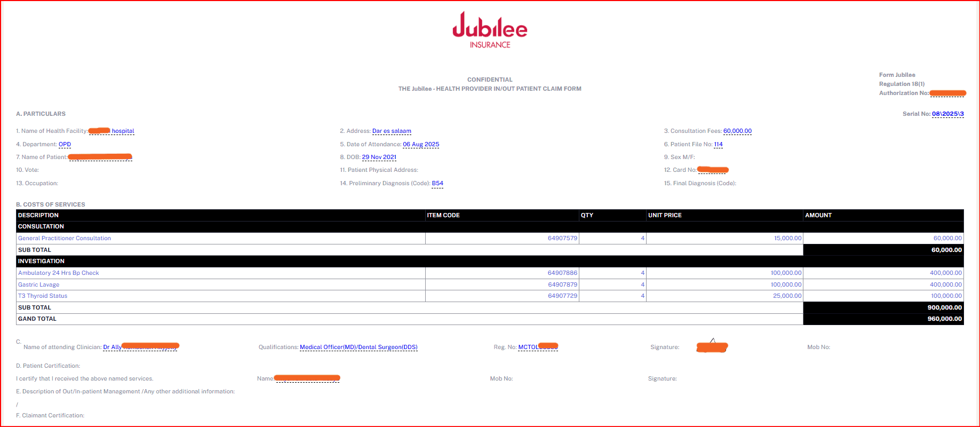Click the Grand Total amount 960,000.00
The width and height of the screenshot is (980, 427).
click(944, 319)
